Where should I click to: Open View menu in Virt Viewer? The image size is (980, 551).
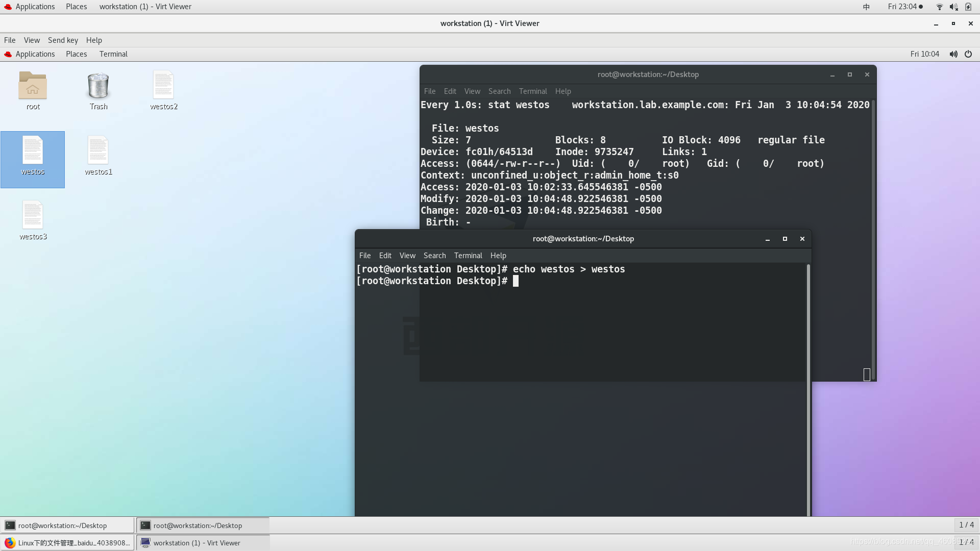[x=32, y=40]
